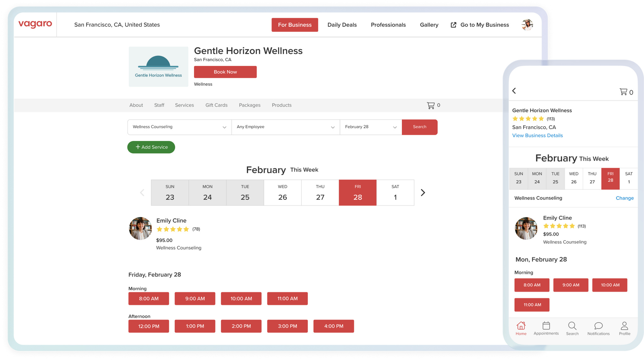Click the red Search button

[x=419, y=127]
